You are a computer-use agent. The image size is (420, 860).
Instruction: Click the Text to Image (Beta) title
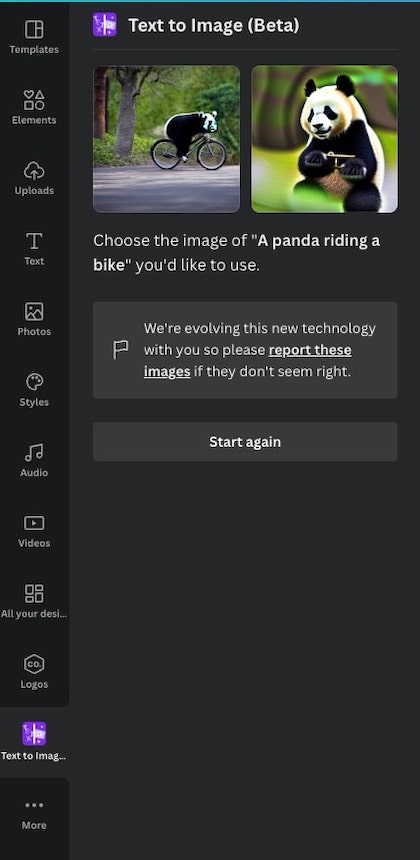pos(214,26)
